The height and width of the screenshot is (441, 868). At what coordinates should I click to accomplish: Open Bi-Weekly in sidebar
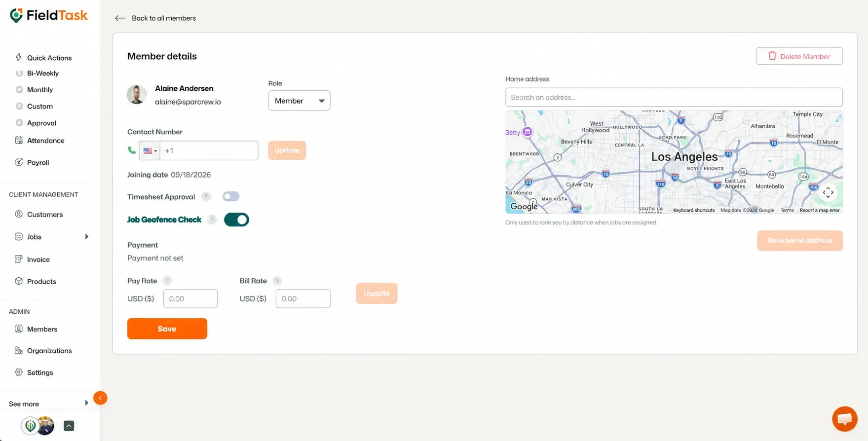[x=42, y=73]
